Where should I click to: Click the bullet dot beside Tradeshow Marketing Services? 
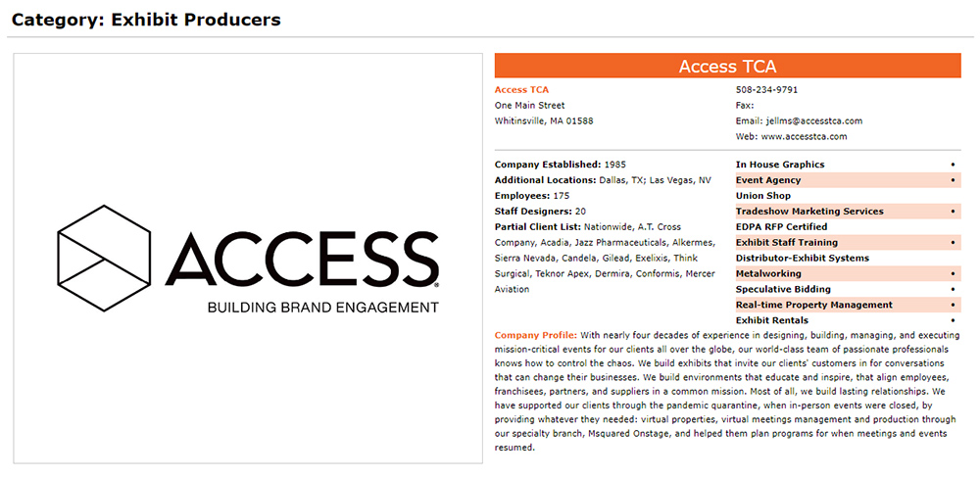tap(953, 212)
